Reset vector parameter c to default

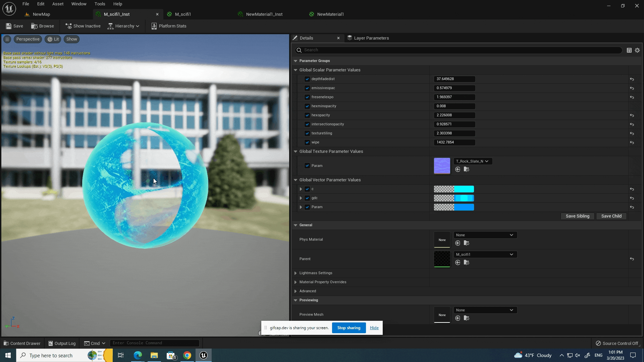pyautogui.click(x=632, y=189)
